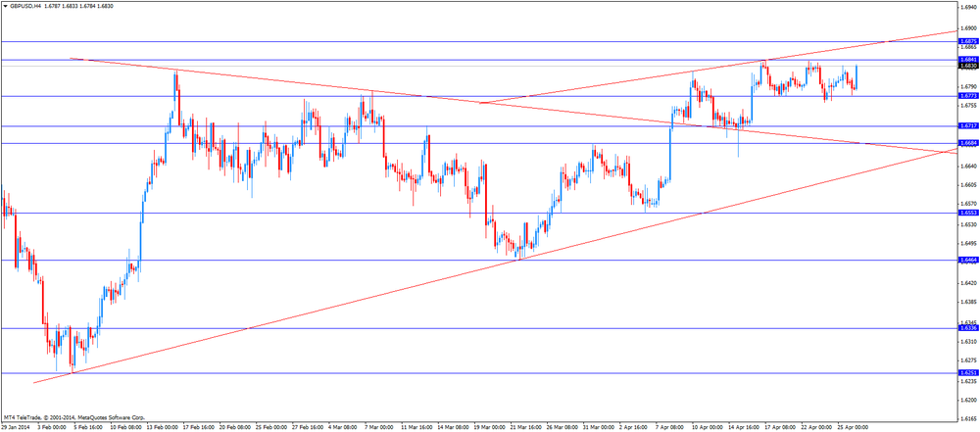Click the 26 Mar 08:00 time label
This screenshot has width=980, height=432.
tap(562, 428)
